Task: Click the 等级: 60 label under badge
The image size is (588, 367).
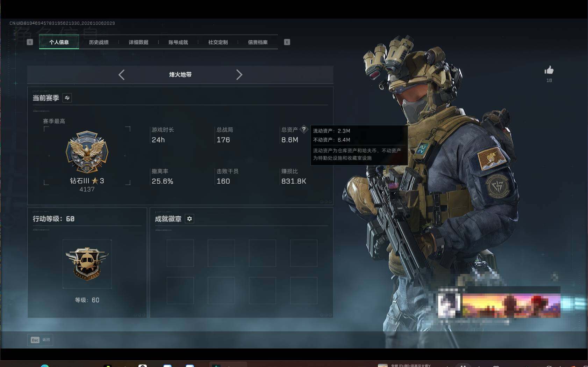Action: (x=87, y=300)
